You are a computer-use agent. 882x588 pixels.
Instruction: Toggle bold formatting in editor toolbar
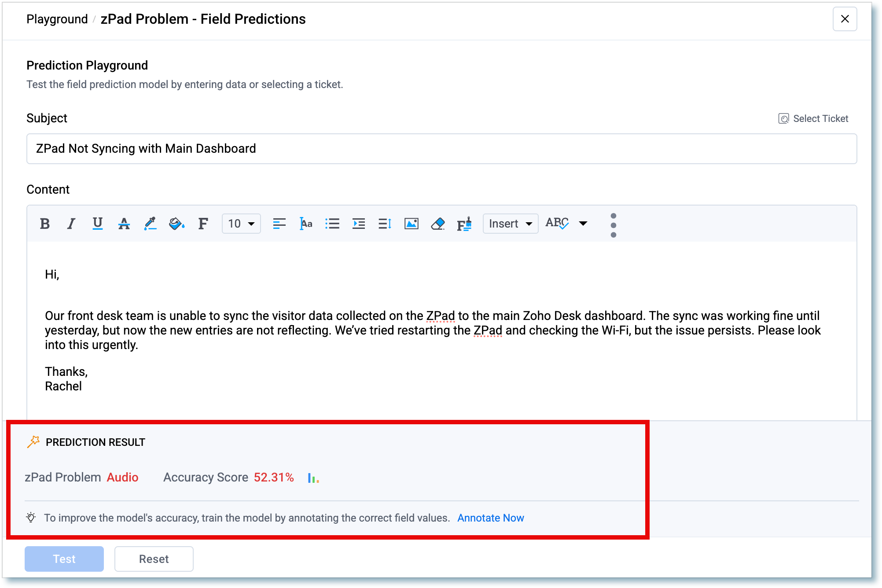[45, 224]
